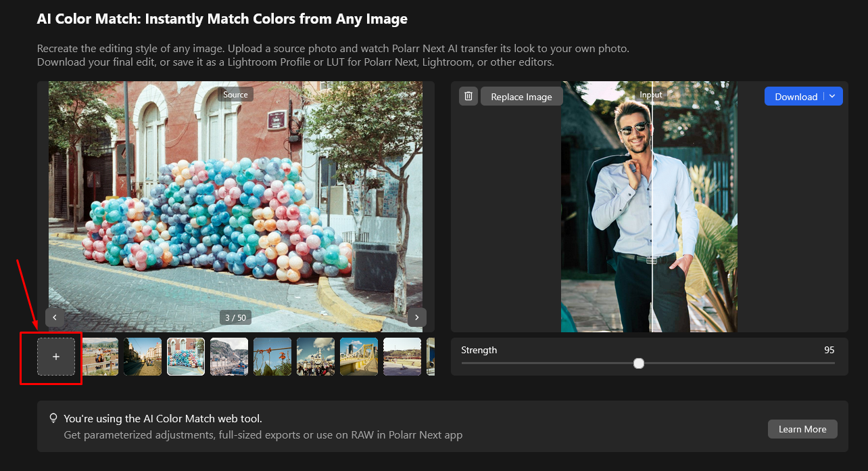Click the lightbulb tip icon
This screenshot has height=471, width=868.
click(53, 418)
